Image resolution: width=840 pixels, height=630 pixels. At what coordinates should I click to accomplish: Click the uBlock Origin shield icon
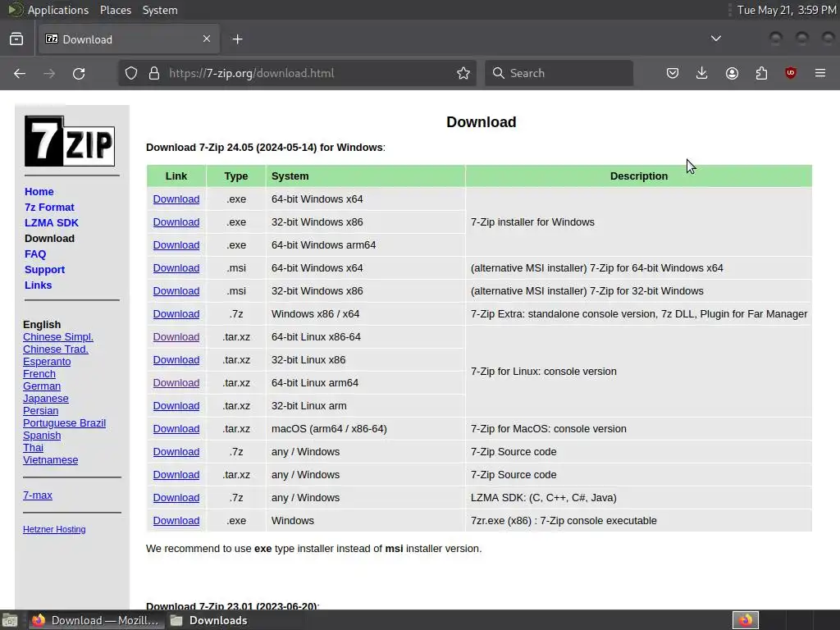[x=791, y=73]
